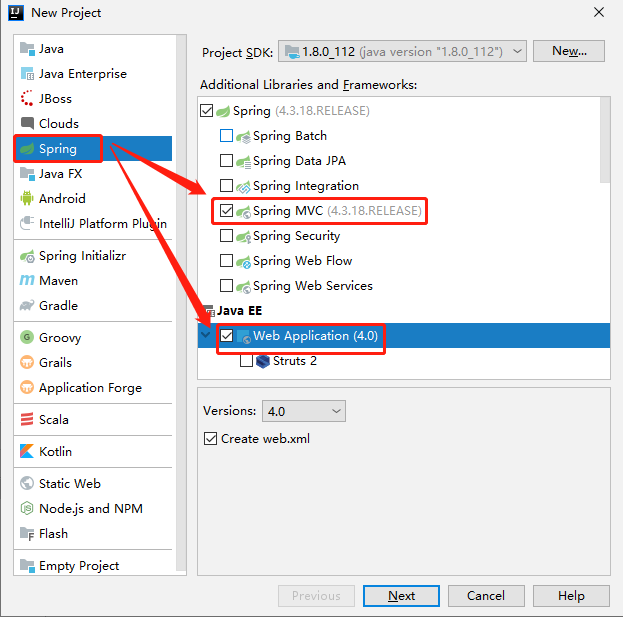
Task: Click the Spring Batch framework icon
Action: pyautogui.click(x=243, y=136)
